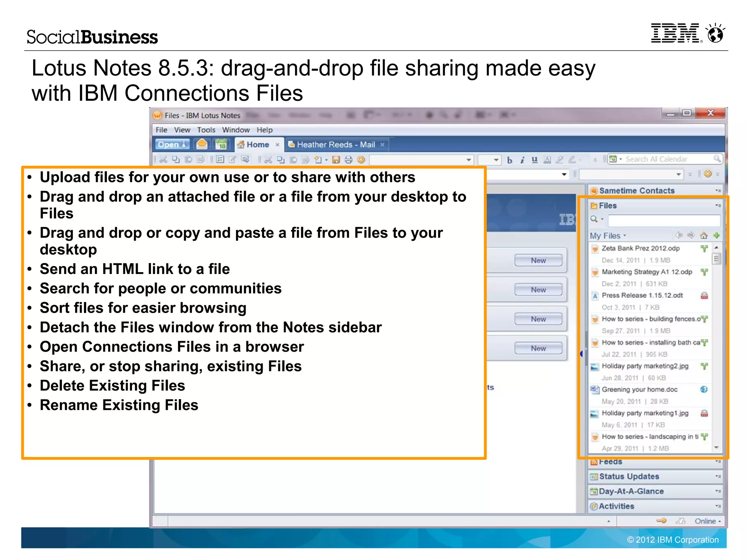Toggle italic formatting
The width and height of the screenshot is (747, 560).
point(522,160)
